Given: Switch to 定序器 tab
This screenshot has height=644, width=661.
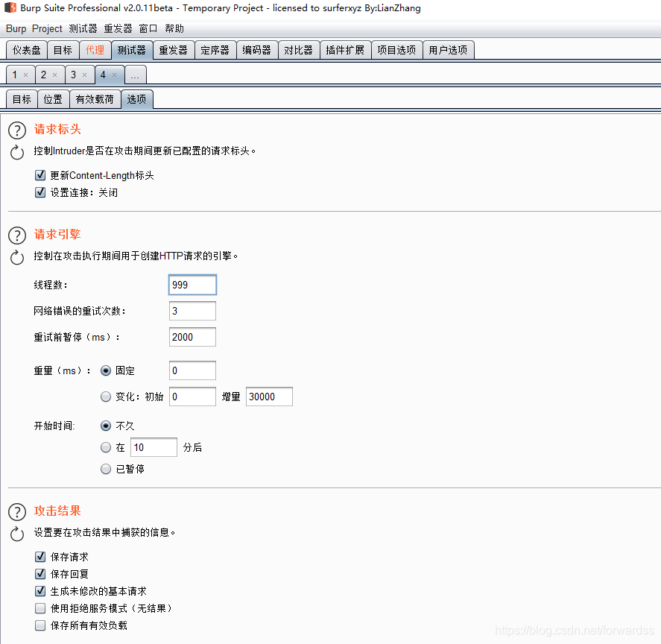Looking at the screenshot, I should [215, 50].
